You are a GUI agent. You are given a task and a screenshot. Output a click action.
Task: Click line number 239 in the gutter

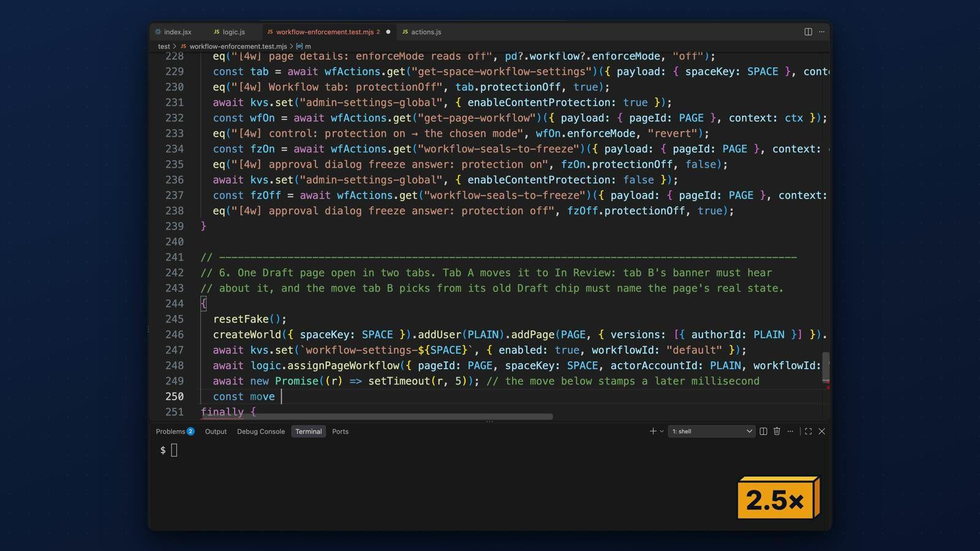pyautogui.click(x=175, y=227)
